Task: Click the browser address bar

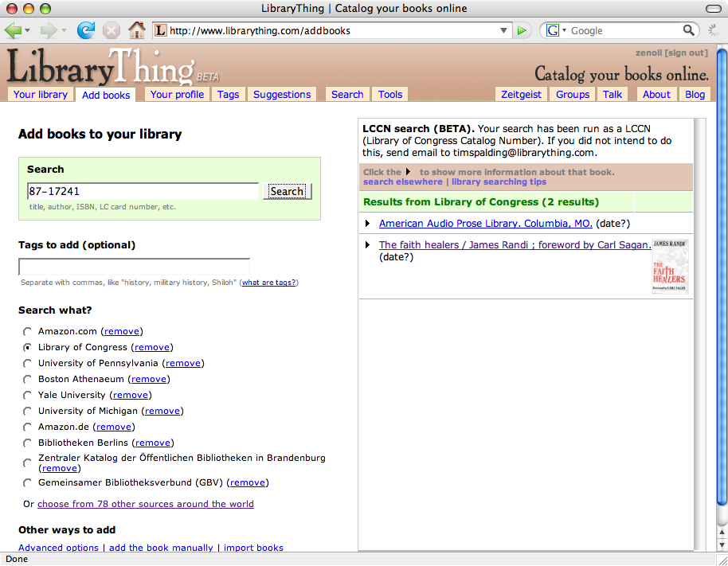Action: pos(332,30)
